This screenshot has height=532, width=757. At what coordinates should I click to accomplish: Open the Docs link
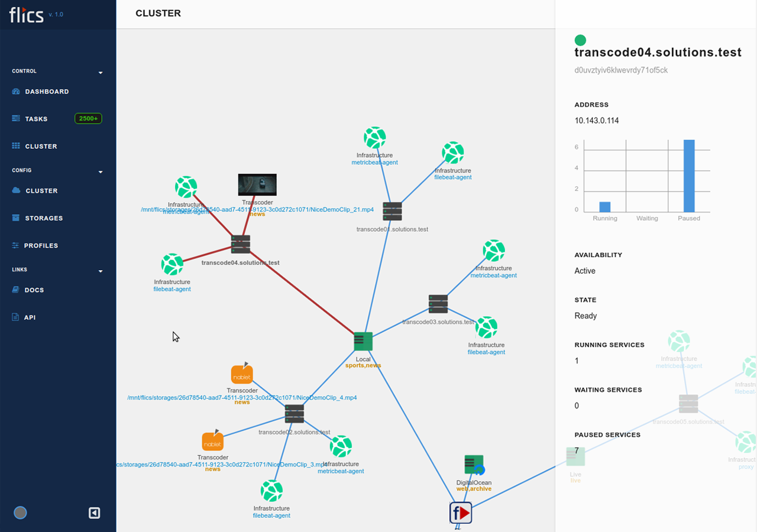coord(34,290)
